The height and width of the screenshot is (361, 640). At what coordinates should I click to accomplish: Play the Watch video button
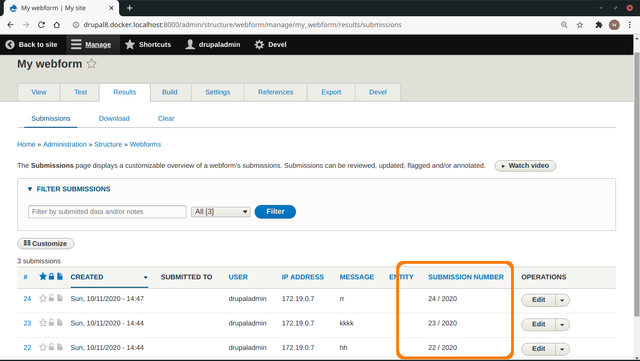525,166
